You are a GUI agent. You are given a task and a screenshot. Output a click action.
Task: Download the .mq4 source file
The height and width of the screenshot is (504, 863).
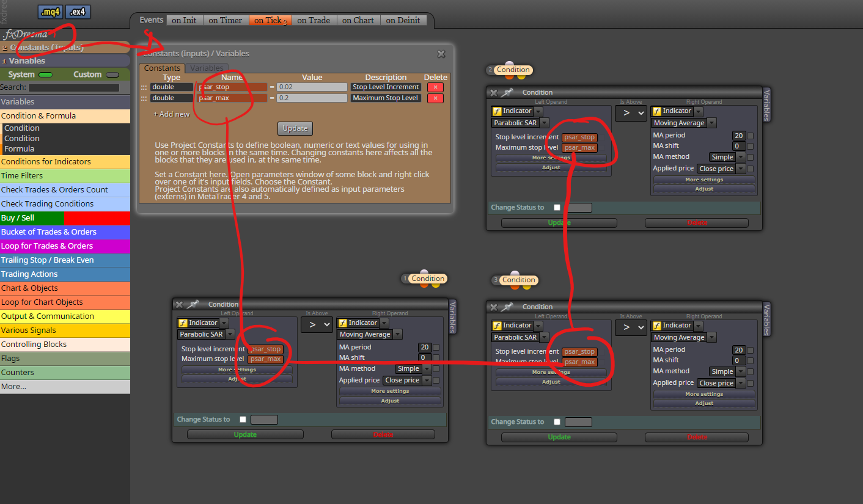(50, 12)
